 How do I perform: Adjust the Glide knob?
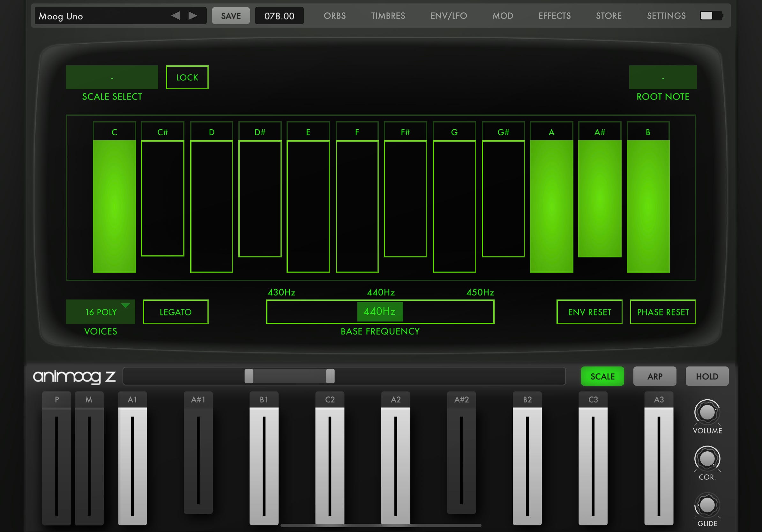[707, 506]
